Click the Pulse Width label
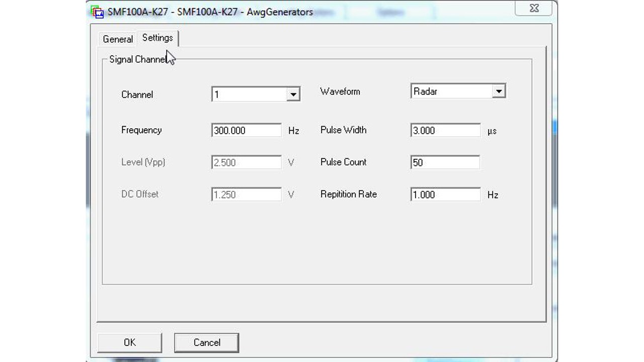This screenshot has height=362, width=644. coord(344,130)
